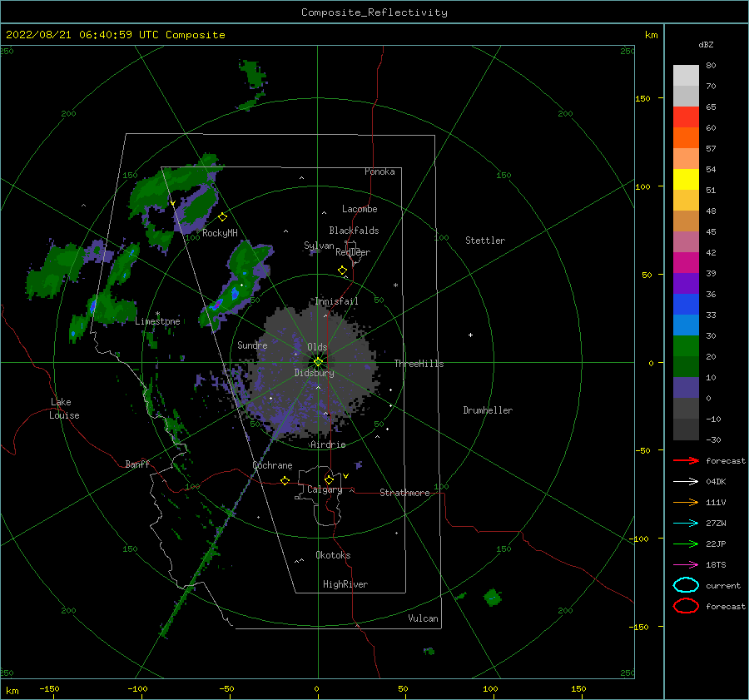The width and height of the screenshot is (749, 700).
Task: Select the light blue 33-30 dBZ swatch
Action: pos(686,325)
